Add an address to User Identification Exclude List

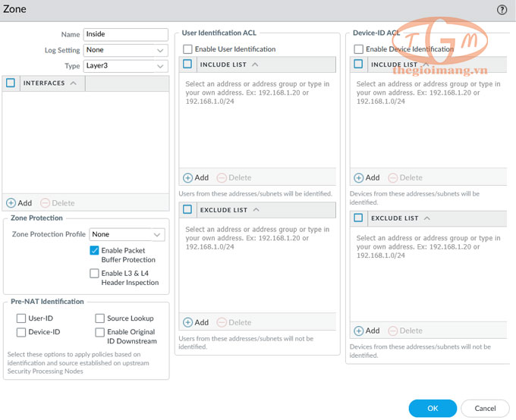point(196,322)
